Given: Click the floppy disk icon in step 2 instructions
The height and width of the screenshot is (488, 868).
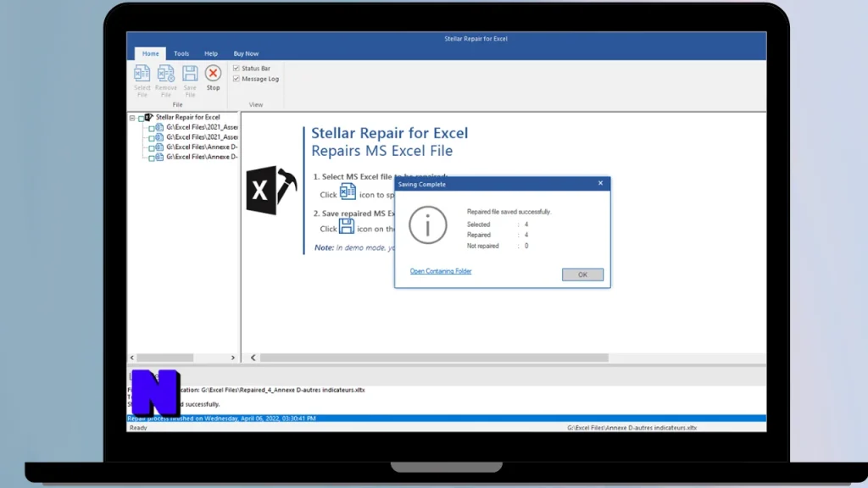Looking at the screenshot, I should pyautogui.click(x=347, y=225).
